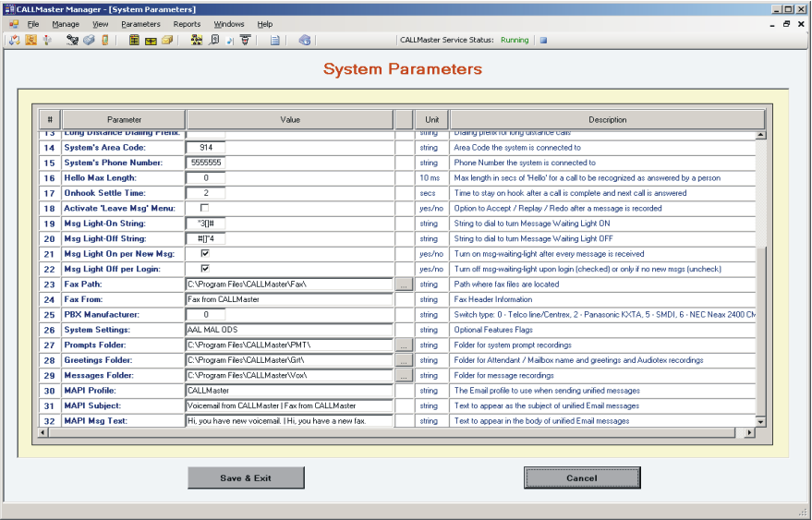This screenshot has height=520, width=812.
Task: Click the small pin figure toolbar icon
Action: tap(48, 40)
